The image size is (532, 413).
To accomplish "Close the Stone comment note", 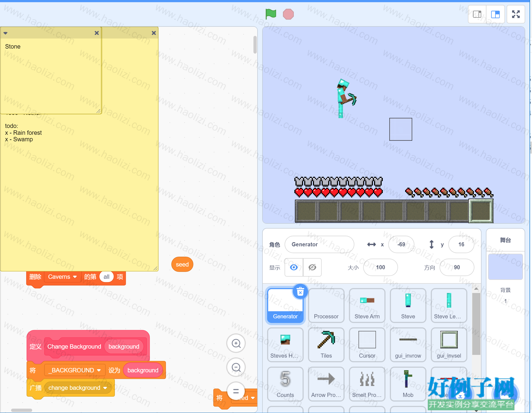I will coord(97,33).
